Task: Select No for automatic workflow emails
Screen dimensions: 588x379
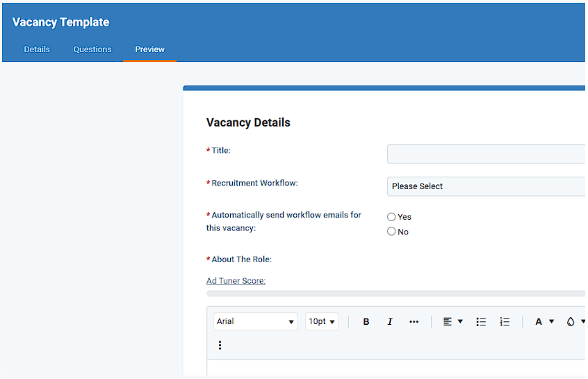Action: click(x=391, y=232)
